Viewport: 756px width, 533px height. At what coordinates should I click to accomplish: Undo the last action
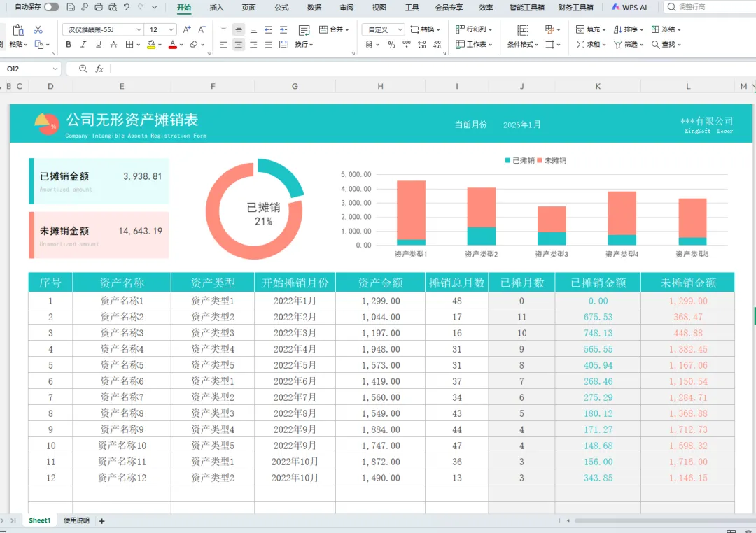click(x=127, y=7)
